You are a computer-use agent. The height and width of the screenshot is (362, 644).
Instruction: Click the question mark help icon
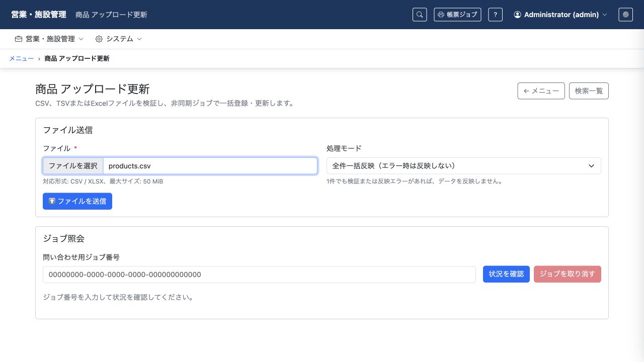click(496, 15)
